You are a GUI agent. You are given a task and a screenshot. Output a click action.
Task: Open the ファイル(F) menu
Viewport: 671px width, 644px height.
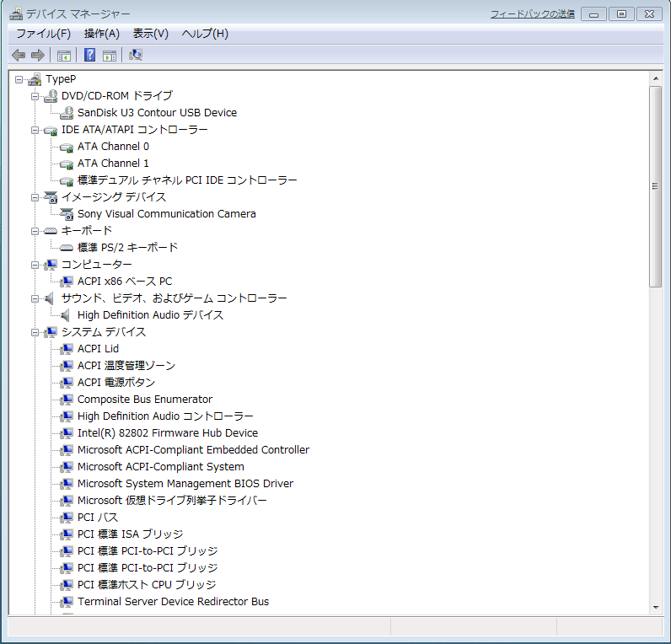(43, 34)
